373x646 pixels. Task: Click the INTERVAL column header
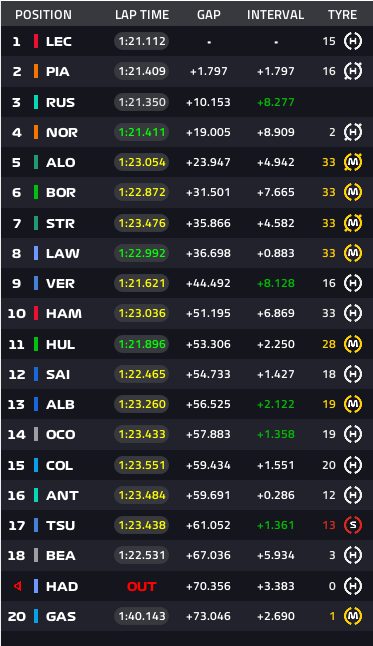[x=275, y=15]
